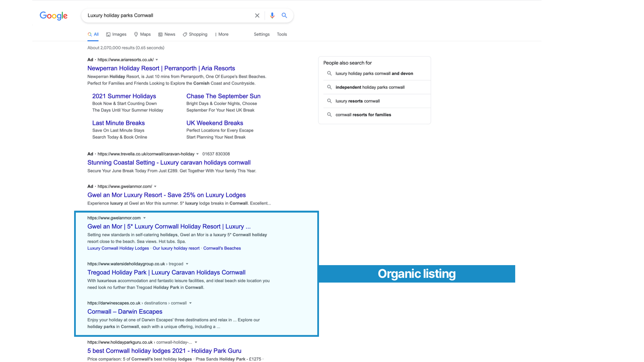Click the About 2,070,000 results count text

coord(126,48)
